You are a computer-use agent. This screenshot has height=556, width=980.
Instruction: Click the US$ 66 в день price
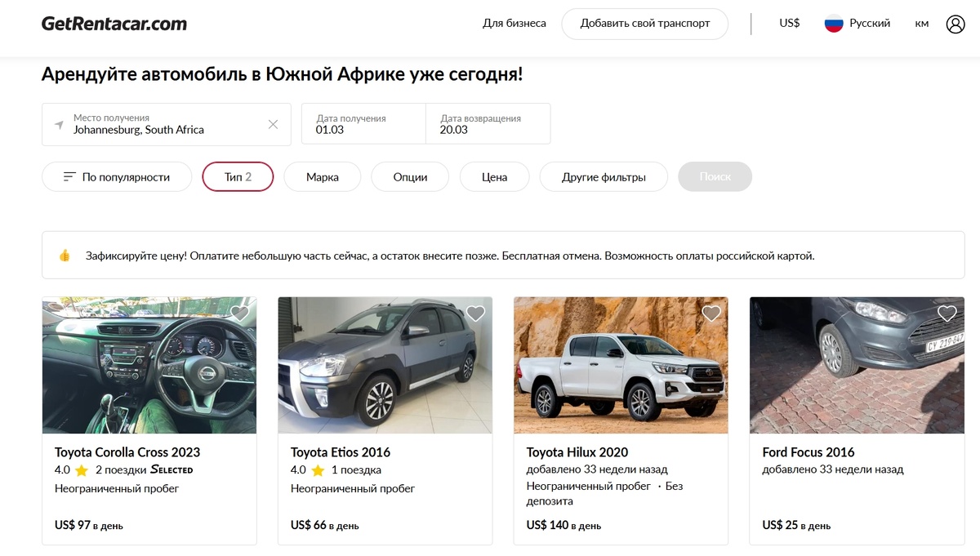[325, 525]
